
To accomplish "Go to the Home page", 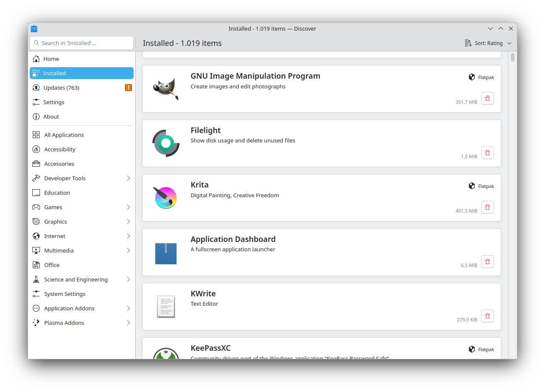I will point(82,59).
